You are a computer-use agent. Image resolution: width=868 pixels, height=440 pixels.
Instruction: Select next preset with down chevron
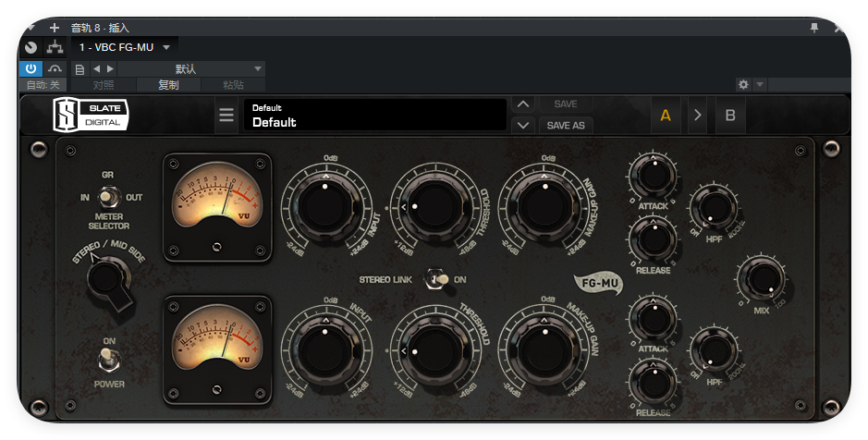click(523, 125)
